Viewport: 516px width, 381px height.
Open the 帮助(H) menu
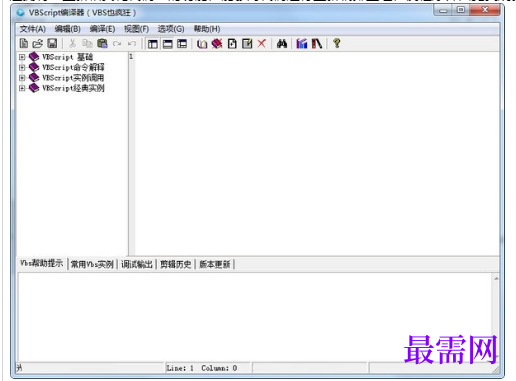click(x=207, y=29)
